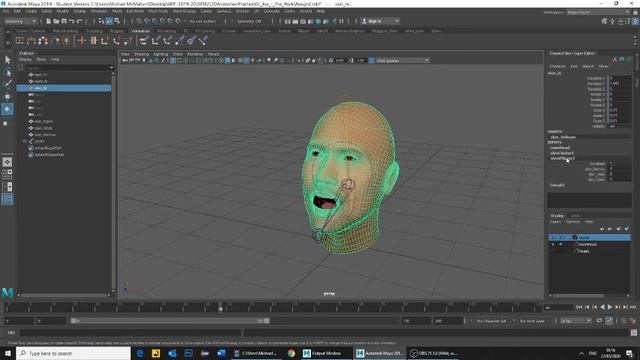Toggle visibility V on highlighted display layer
This screenshot has height=360, width=640.
click(x=553, y=238)
